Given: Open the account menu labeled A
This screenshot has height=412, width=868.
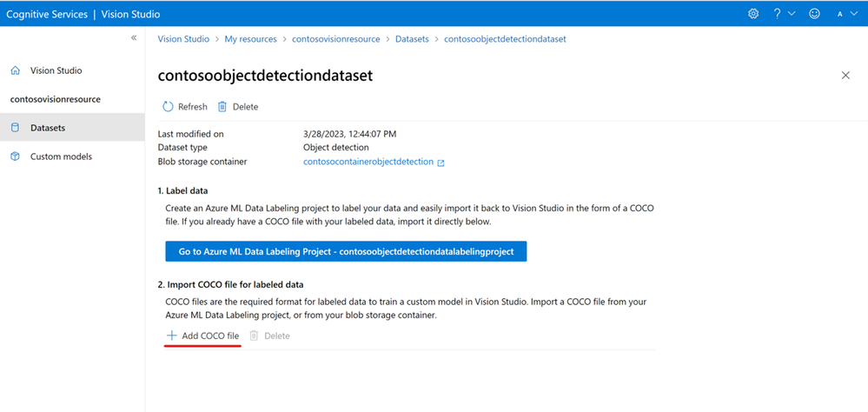Looking at the screenshot, I should tap(847, 14).
